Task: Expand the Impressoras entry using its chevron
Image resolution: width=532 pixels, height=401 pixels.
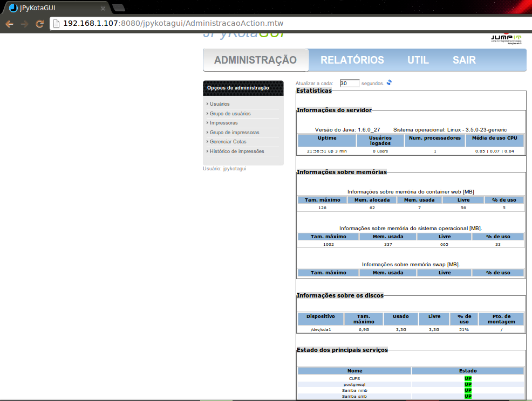Action: 207,123
